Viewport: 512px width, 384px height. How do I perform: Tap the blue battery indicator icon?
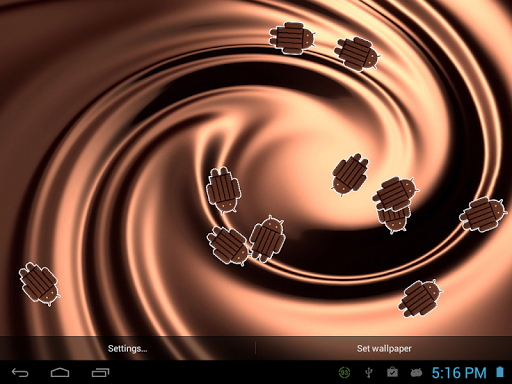pyautogui.click(x=500, y=372)
